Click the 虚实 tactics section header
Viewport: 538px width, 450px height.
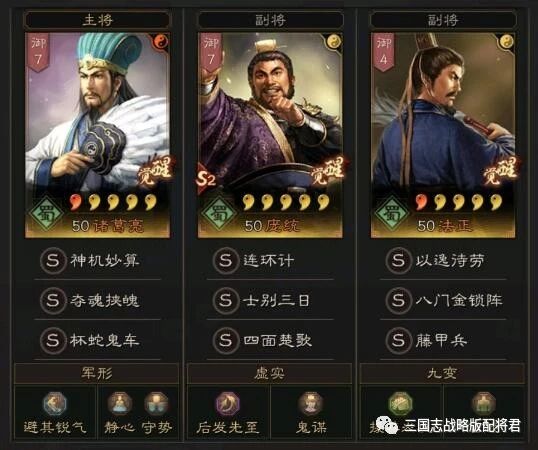[x=269, y=373]
